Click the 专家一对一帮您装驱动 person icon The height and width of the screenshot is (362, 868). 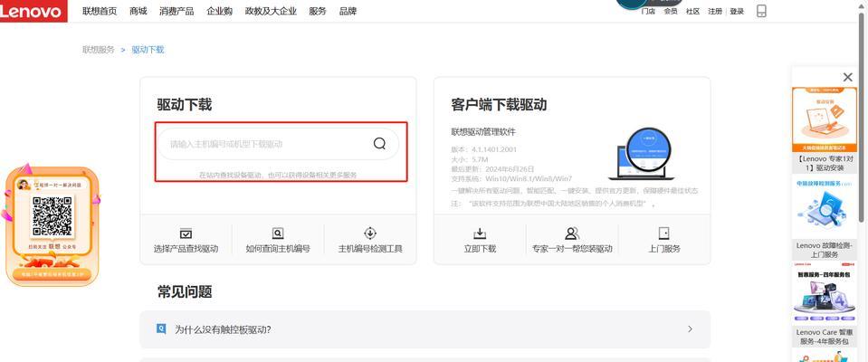tap(572, 233)
